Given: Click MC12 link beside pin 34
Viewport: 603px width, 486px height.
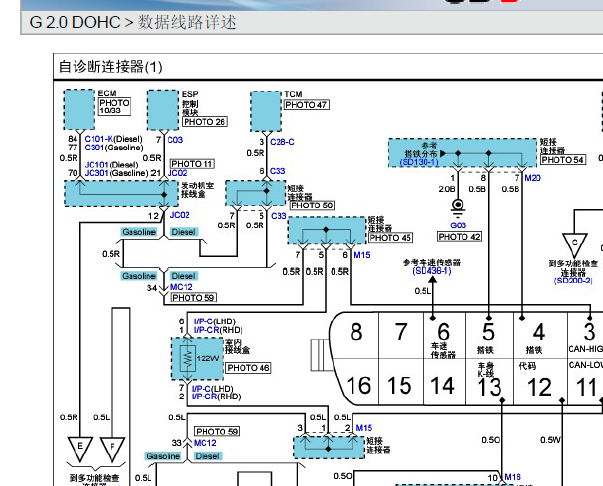Looking at the screenshot, I should pyautogui.click(x=181, y=287).
